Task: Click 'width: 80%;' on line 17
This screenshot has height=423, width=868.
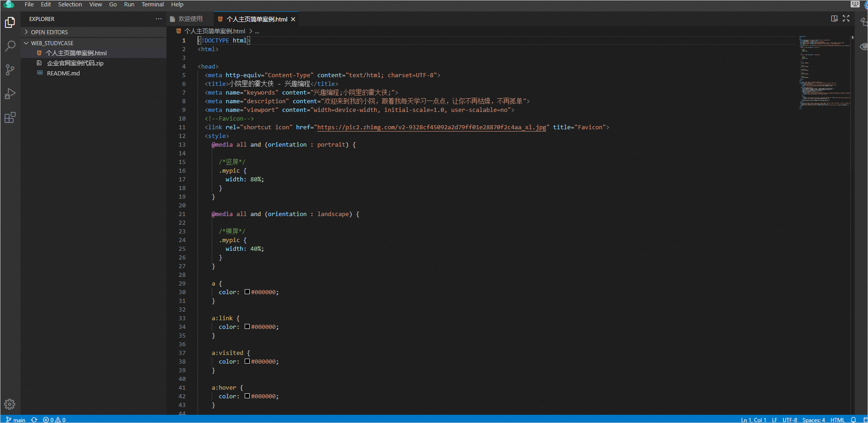Action: [245, 180]
